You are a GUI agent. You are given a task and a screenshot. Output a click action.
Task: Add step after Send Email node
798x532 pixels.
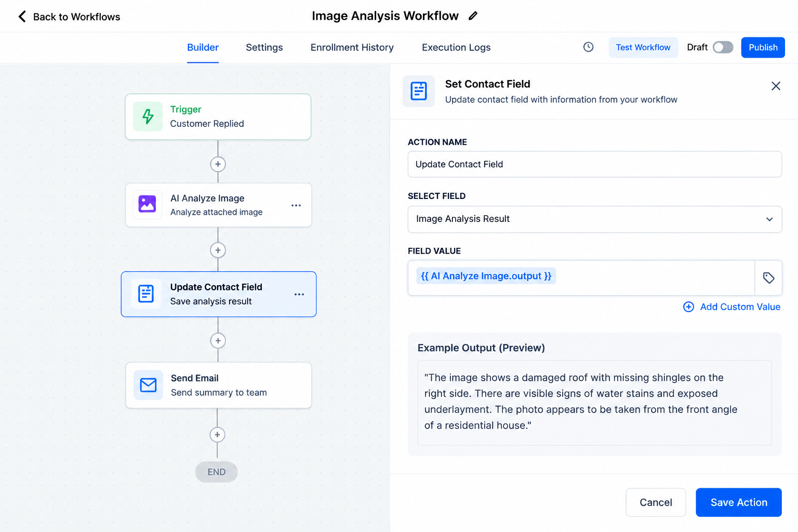coord(217,435)
